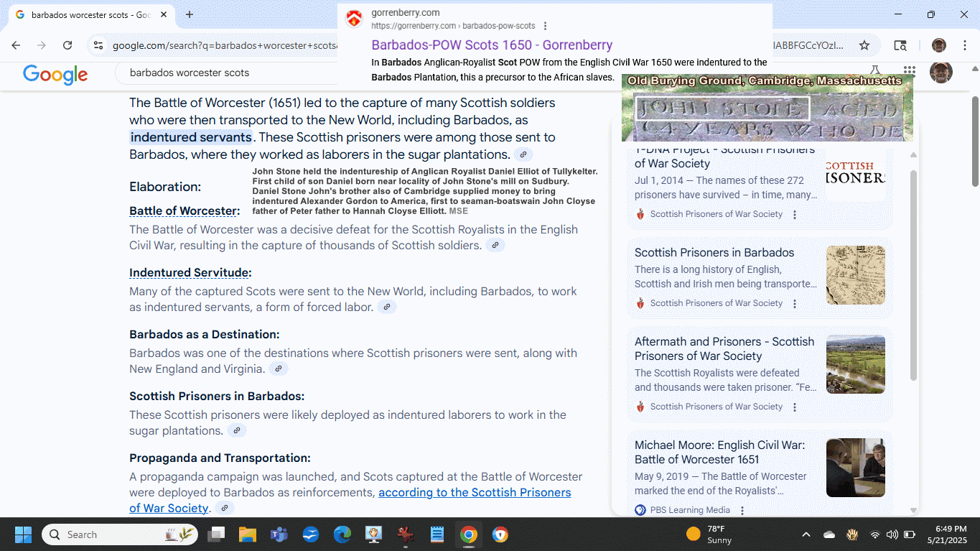Open source link after 'thousands of Scottish soldiers'

495,245
